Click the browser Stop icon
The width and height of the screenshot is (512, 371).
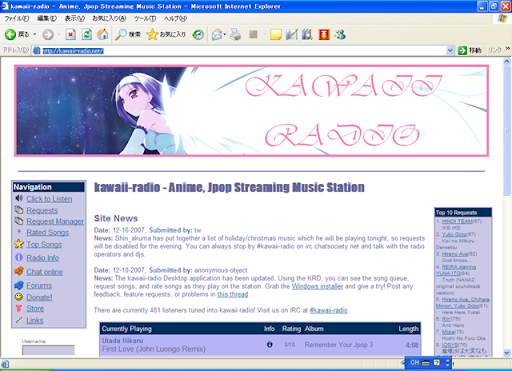coord(71,34)
